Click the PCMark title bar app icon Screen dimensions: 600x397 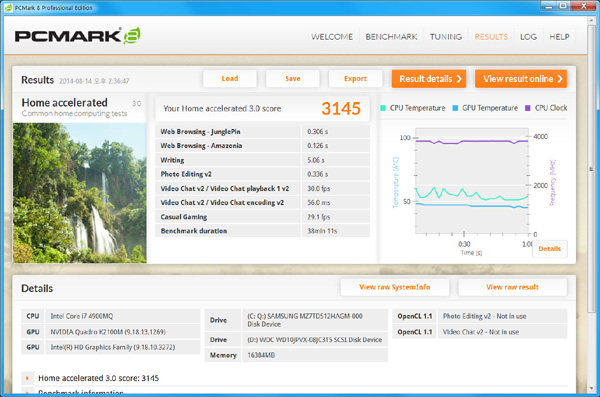pyautogui.click(x=8, y=8)
